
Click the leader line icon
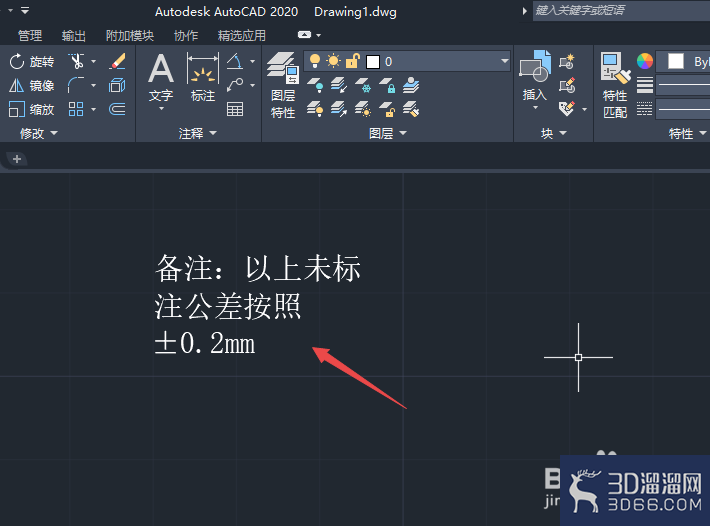(235, 85)
